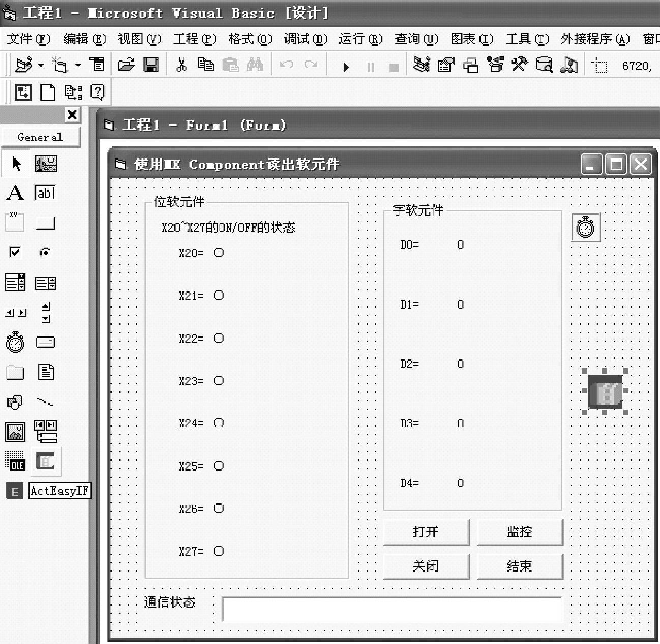Screen dimensions: 660x644
Task: Click the Break pause button in toolbar
Action: [x=370, y=67]
